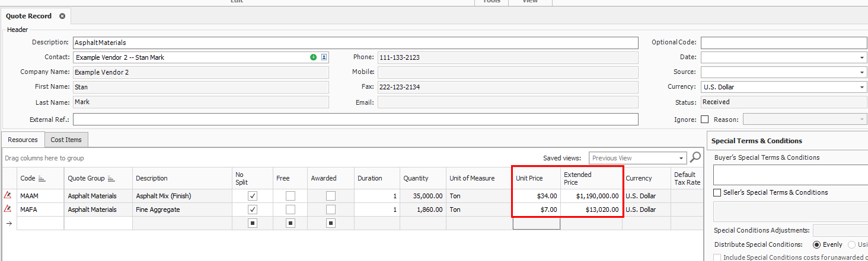
Task: Click the edit icon on the MAFA row
Action: pos(8,210)
